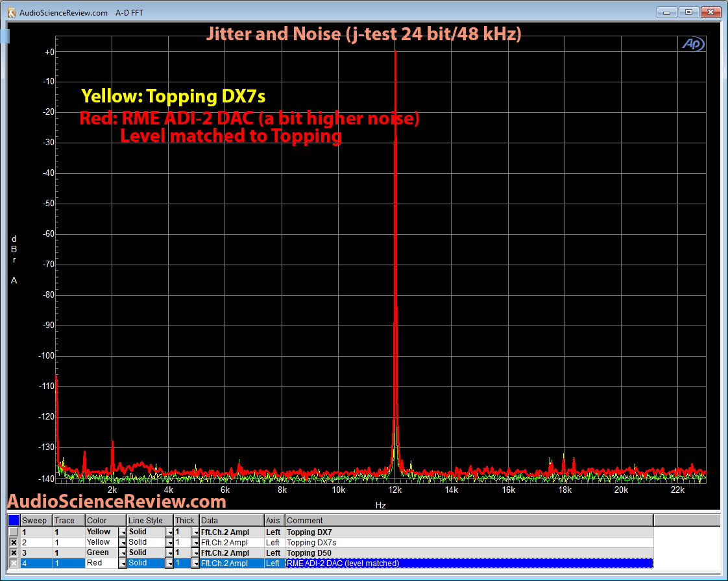The width and height of the screenshot is (728, 581).
Task: Click the A-D FFT window title icon
Action: [x=12, y=12]
